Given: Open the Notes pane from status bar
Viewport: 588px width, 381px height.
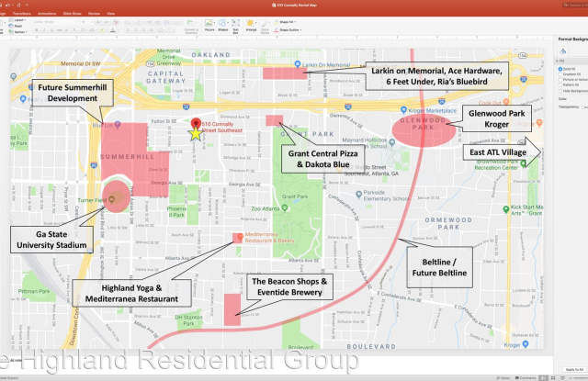Looking at the screenshot, I should pyautogui.click(x=503, y=378).
